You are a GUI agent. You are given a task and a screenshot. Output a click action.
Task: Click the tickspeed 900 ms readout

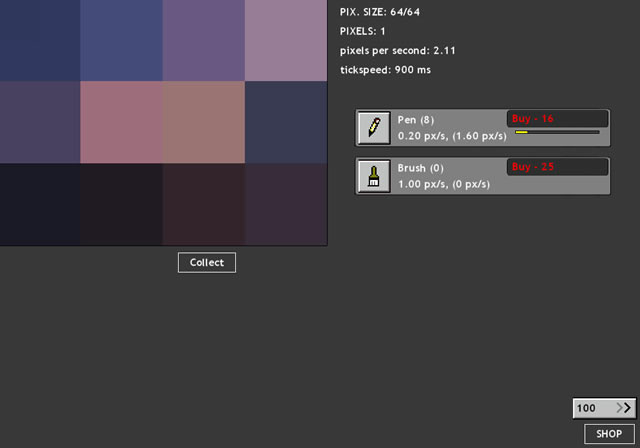[385, 70]
